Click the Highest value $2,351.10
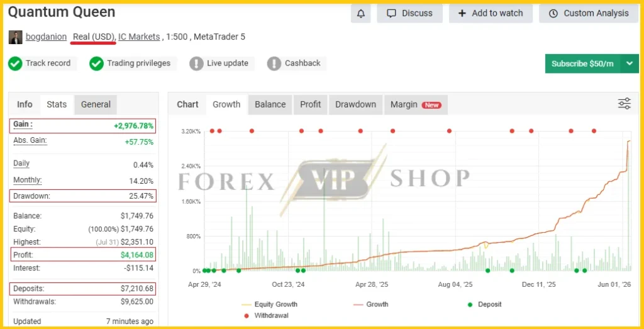Viewport: 644px width, 329px height. click(x=137, y=242)
